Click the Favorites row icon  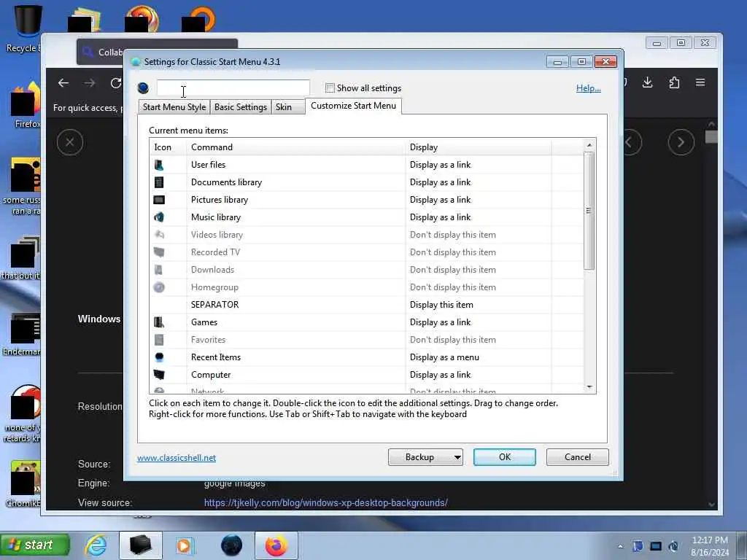click(159, 340)
